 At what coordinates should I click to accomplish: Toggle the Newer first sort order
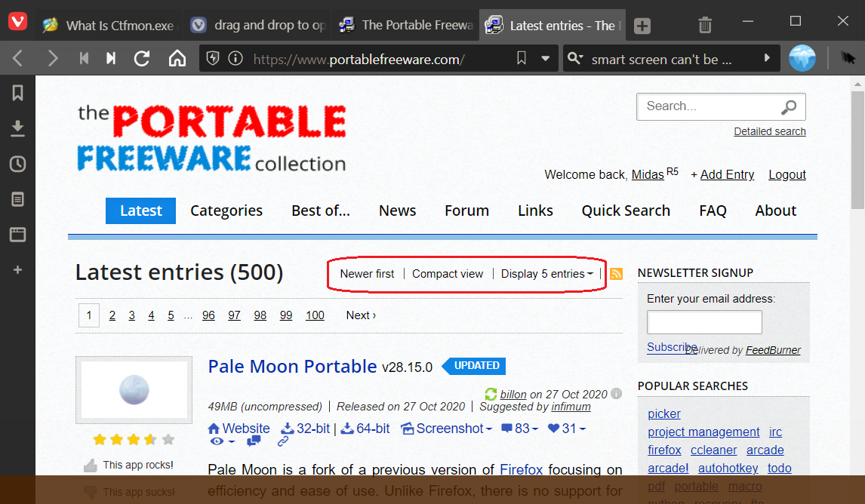(367, 274)
